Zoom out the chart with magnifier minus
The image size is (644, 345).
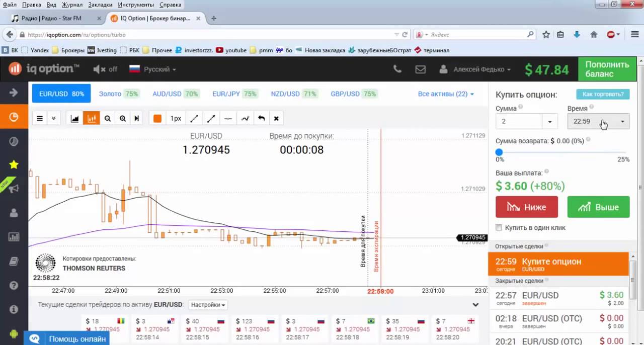[107, 119]
